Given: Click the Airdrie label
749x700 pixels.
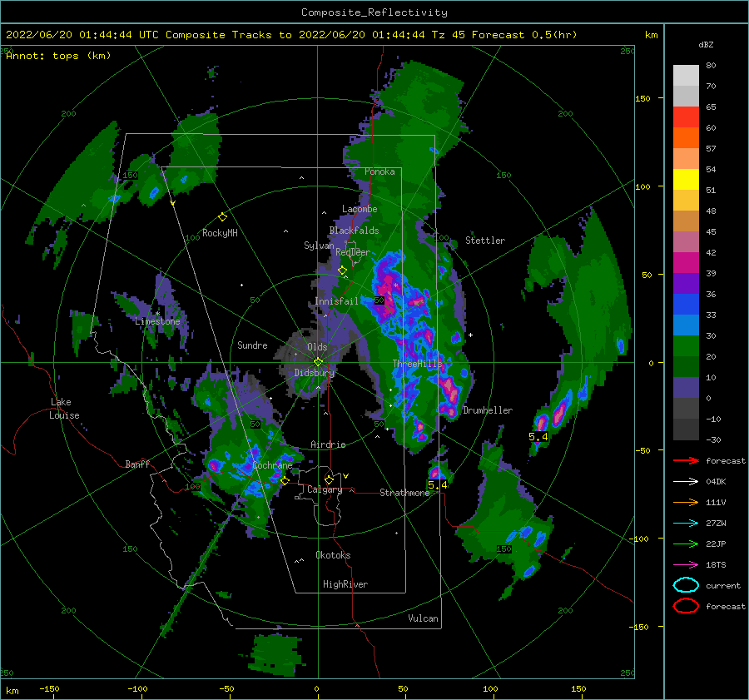Looking at the screenshot, I should tap(328, 444).
